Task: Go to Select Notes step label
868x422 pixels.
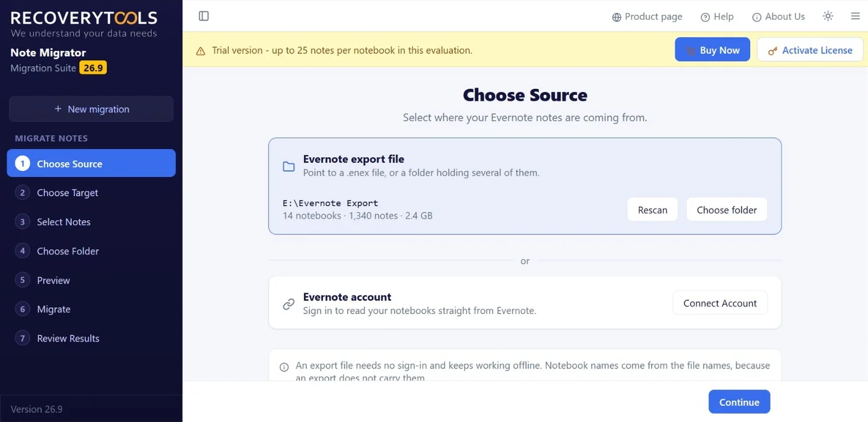Action: pos(64,222)
